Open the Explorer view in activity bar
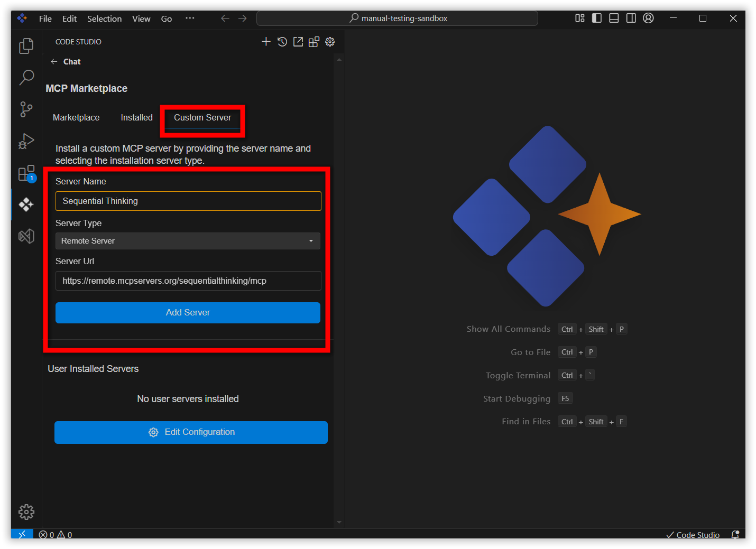The image size is (756, 549). pyautogui.click(x=26, y=46)
